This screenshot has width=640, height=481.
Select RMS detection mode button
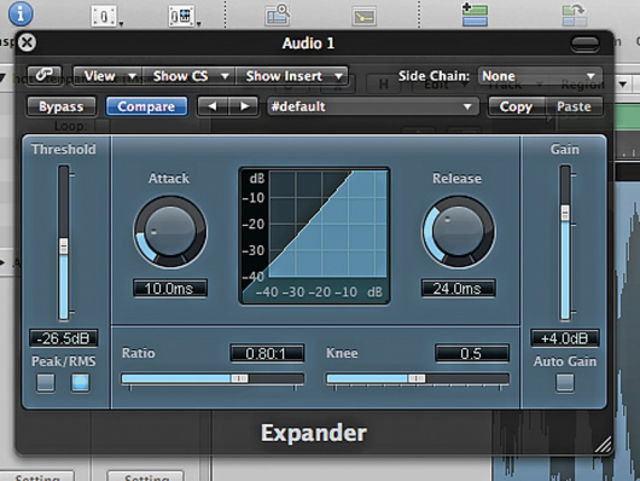click(80, 383)
